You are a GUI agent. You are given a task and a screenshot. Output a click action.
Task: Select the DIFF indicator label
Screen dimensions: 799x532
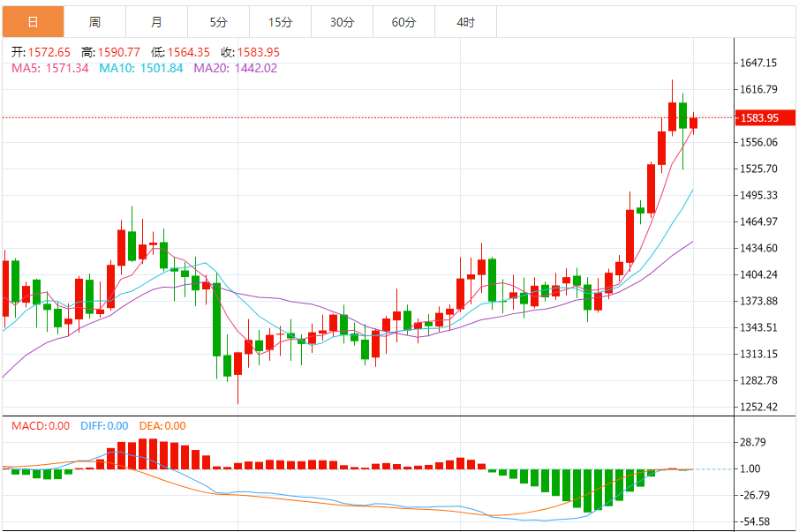(x=104, y=426)
